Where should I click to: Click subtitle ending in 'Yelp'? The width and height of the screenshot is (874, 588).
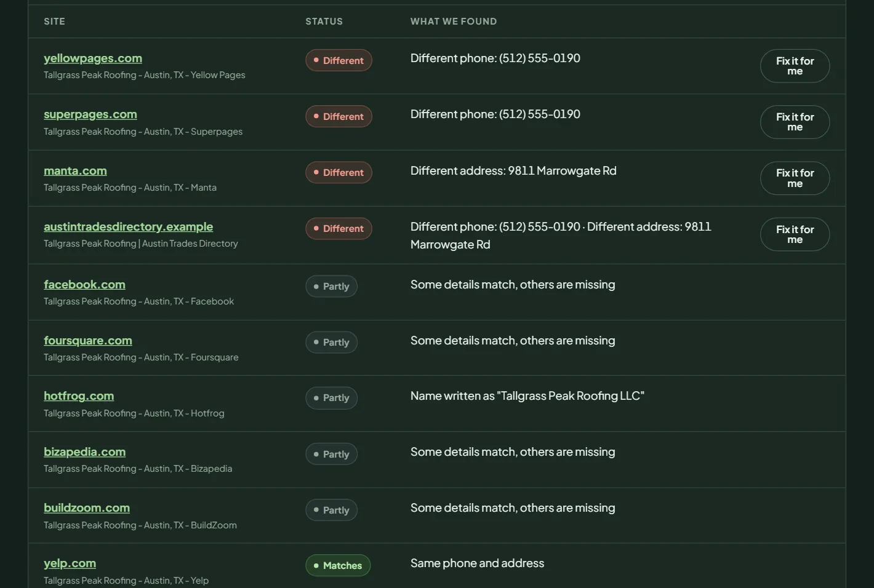point(126,581)
